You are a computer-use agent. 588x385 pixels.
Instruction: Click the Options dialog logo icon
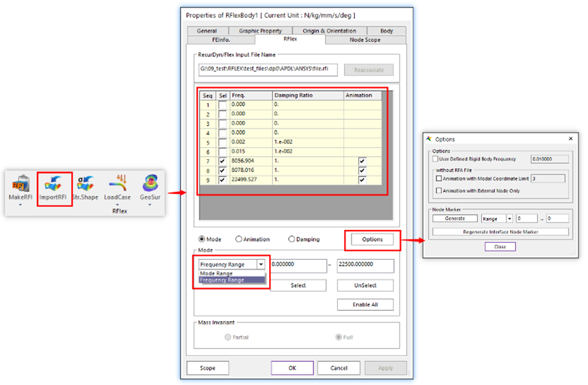point(429,139)
